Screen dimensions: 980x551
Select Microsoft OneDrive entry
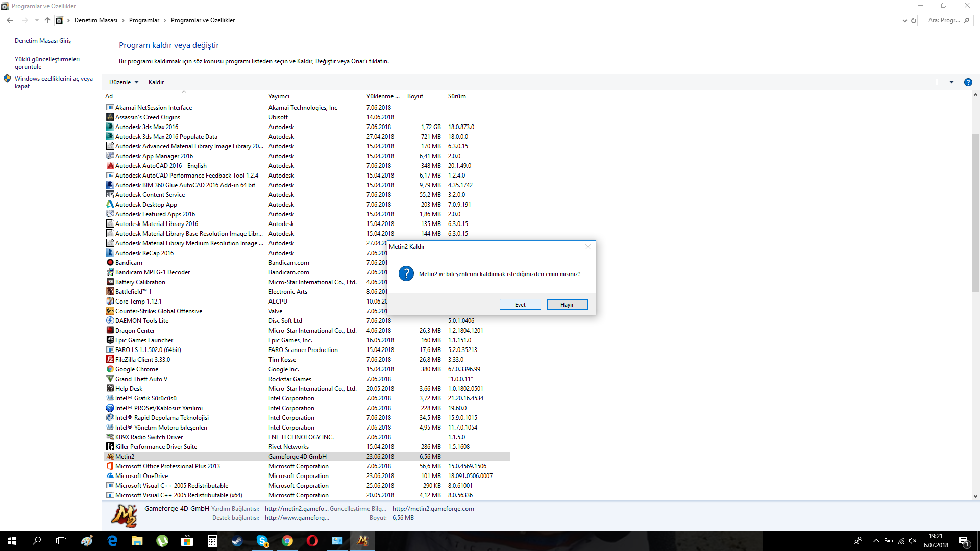click(x=307, y=476)
